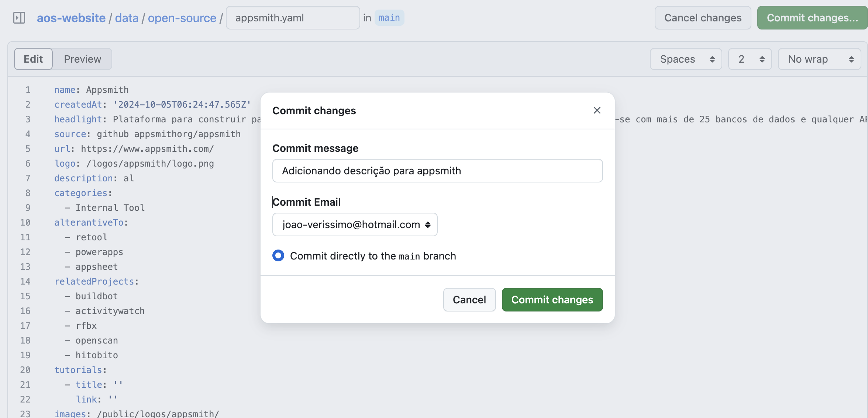This screenshot has height=418, width=868.
Task: Click the appsmith.yaml filename breadcrumb
Action: [292, 17]
